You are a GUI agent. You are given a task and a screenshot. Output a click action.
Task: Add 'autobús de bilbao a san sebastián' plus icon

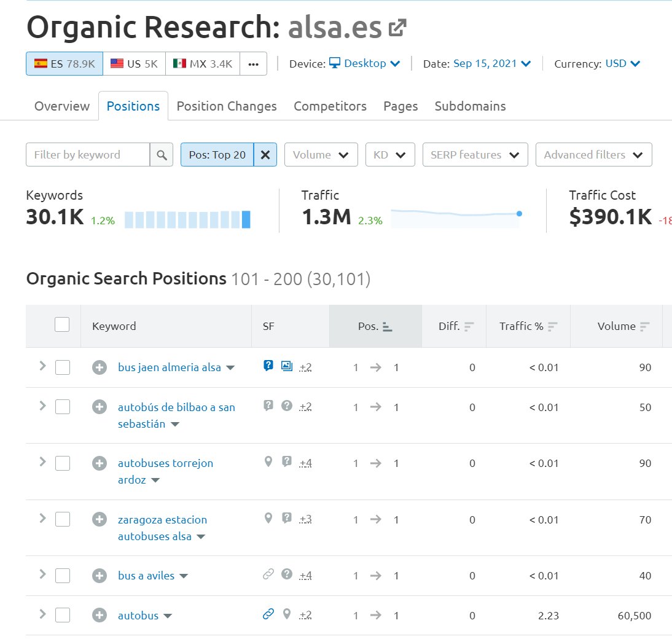pyautogui.click(x=100, y=407)
